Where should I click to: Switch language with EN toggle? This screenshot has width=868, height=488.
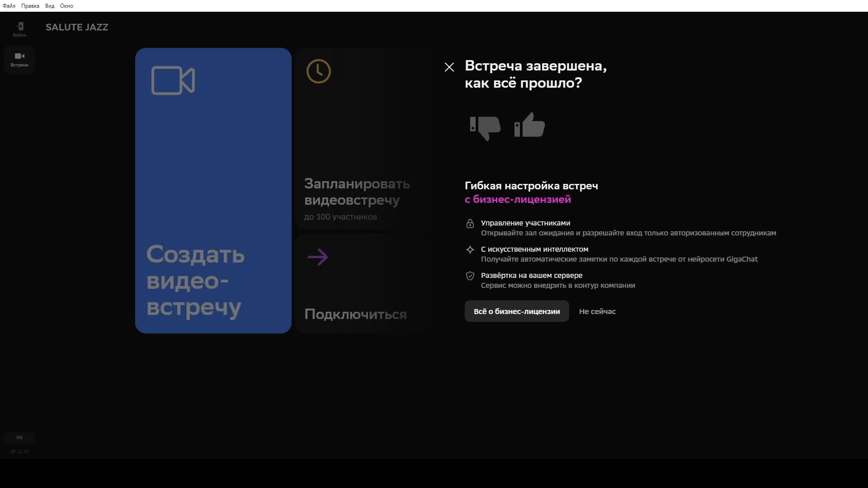point(19,437)
